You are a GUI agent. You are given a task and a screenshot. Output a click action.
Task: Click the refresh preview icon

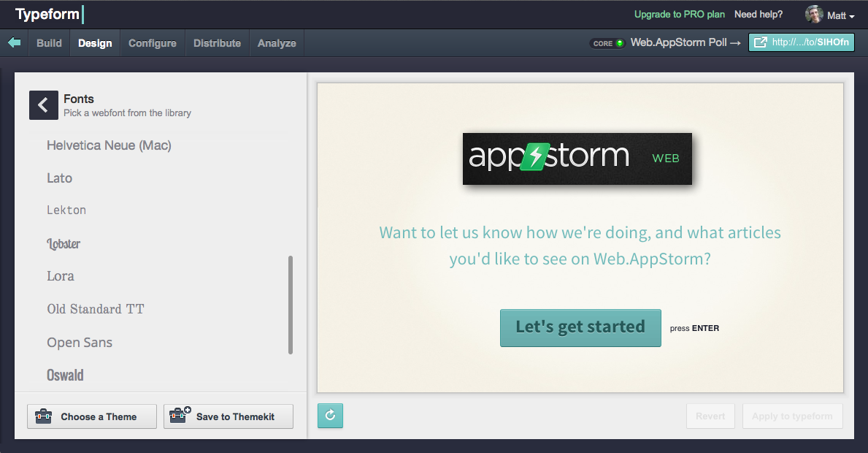click(331, 415)
